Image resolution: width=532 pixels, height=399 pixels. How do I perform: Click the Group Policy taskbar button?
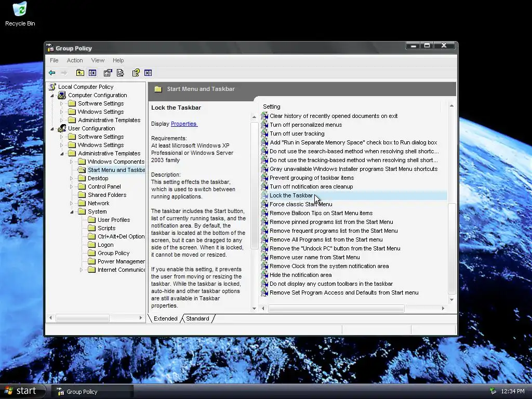[x=92, y=392]
